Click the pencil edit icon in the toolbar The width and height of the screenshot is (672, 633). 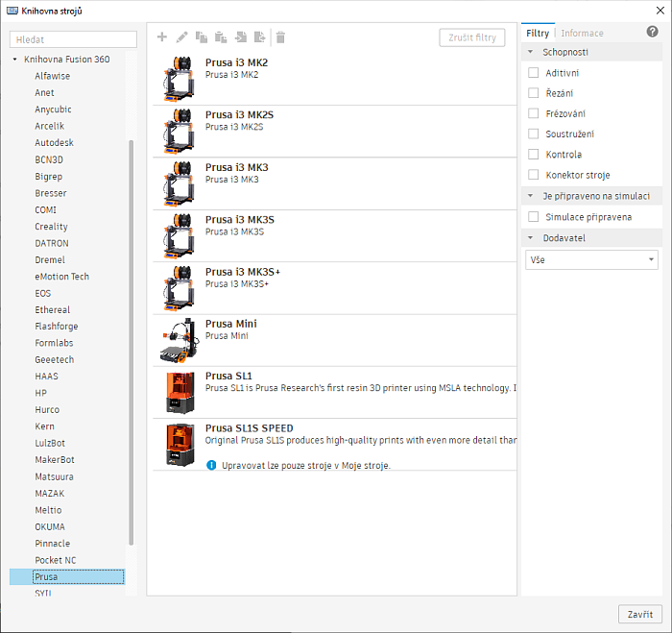pos(181,37)
